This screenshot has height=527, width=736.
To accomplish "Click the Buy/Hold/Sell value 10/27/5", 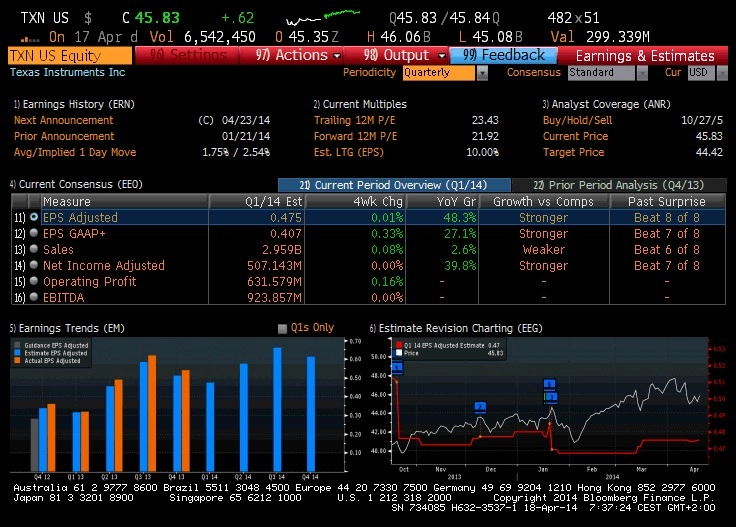I will 702,120.
